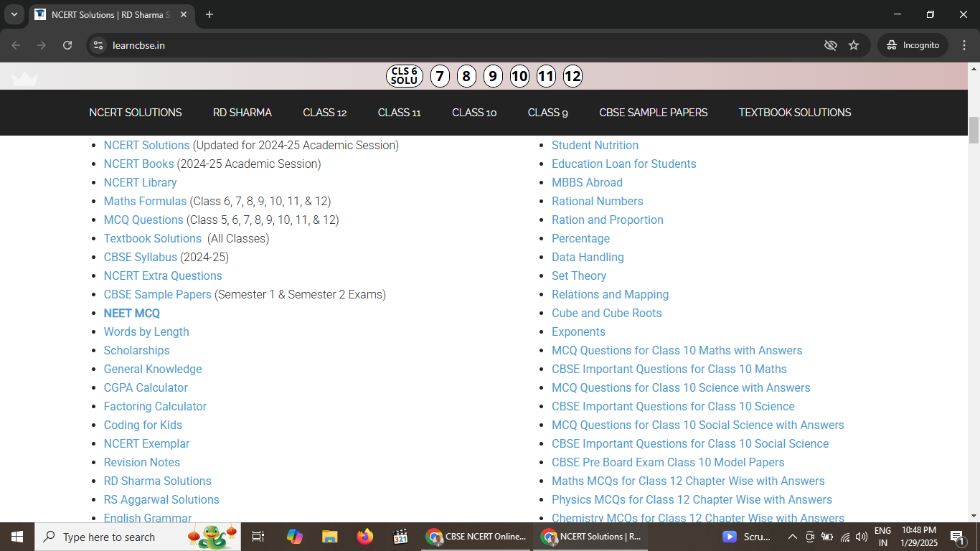Open TEXTBOOK SOLUTIONS nav menu
Viewport: 980px width, 551px height.
(x=795, y=113)
